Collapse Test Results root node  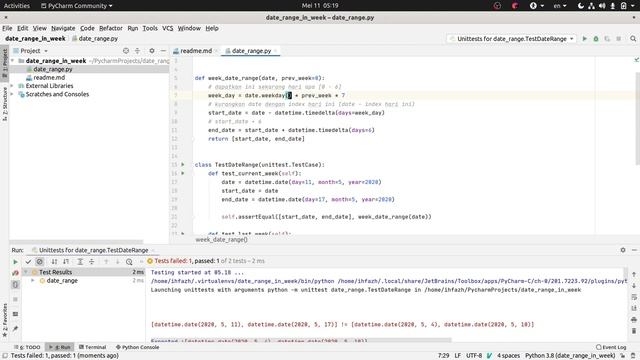26,272
